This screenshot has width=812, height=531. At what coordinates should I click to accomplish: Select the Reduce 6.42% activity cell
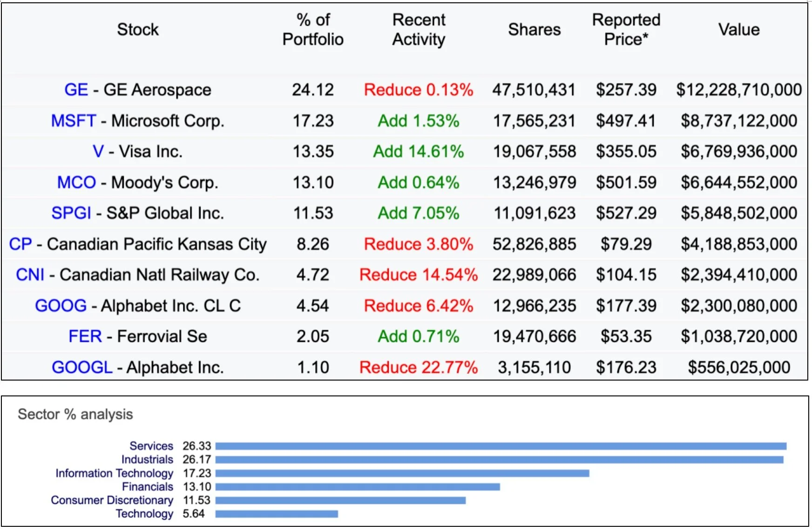[419, 306]
